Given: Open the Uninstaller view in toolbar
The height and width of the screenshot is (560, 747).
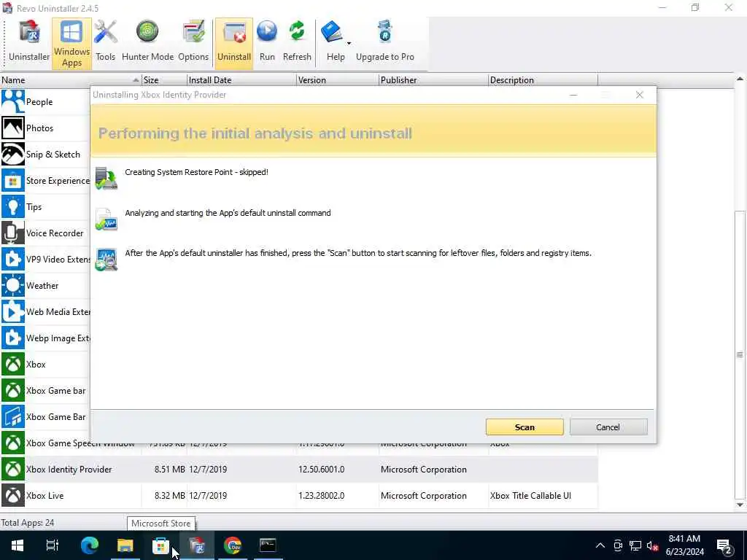Looking at the screenshot, I should click(x=29, y=43).
